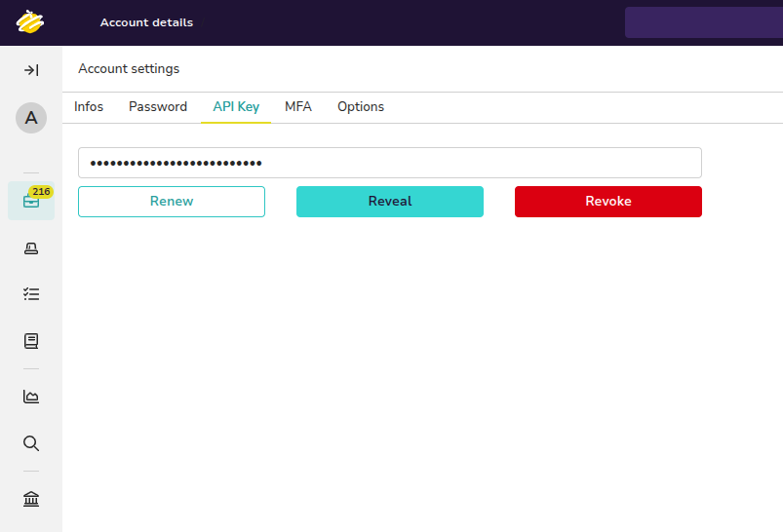Click the purple search box in header
Viewport: 783px width, 532px height.
point(704,22)
